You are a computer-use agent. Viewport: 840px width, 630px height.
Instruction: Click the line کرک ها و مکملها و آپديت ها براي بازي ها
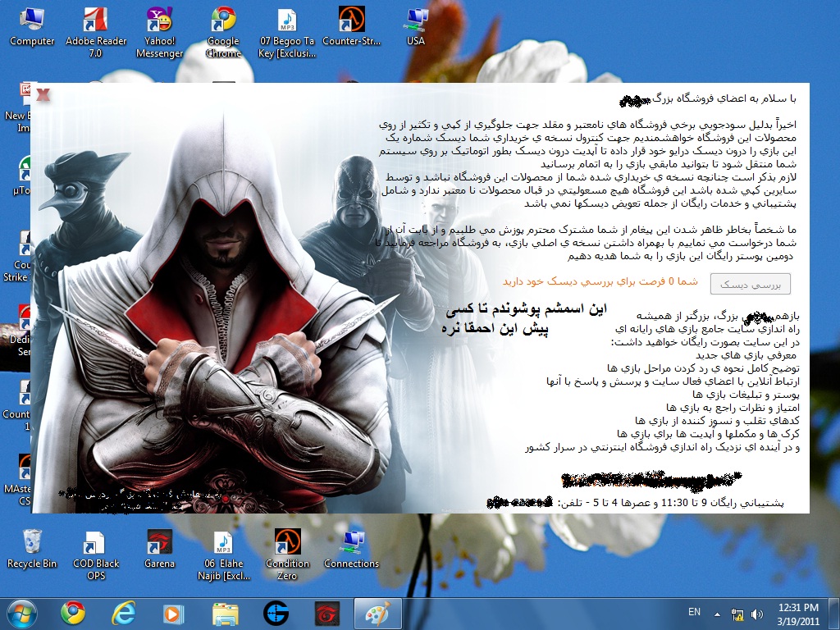coord(708,433)
